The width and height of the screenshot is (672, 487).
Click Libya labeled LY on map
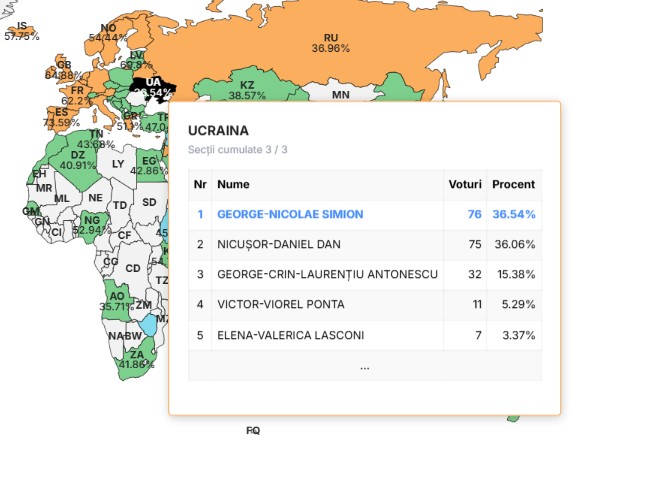tap(117, 164)
